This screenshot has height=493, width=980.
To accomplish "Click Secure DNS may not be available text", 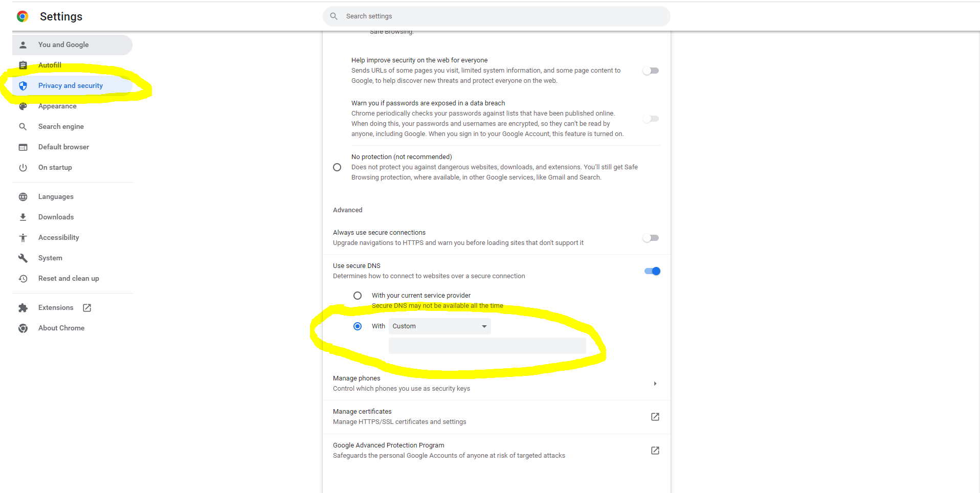I will pos(437,306).
